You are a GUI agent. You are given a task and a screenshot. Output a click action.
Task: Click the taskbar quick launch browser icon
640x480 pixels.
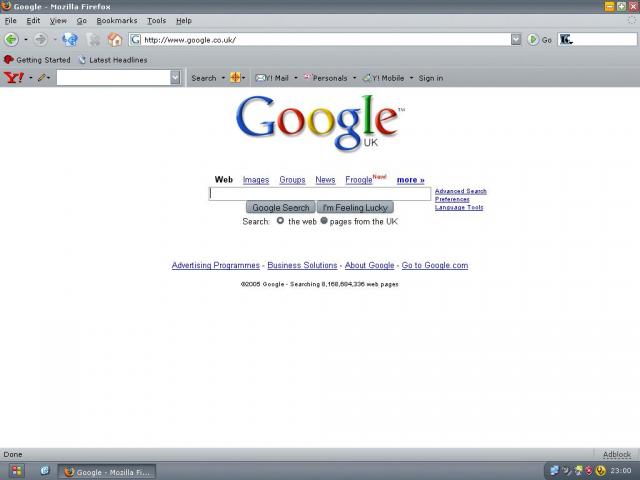44,471
